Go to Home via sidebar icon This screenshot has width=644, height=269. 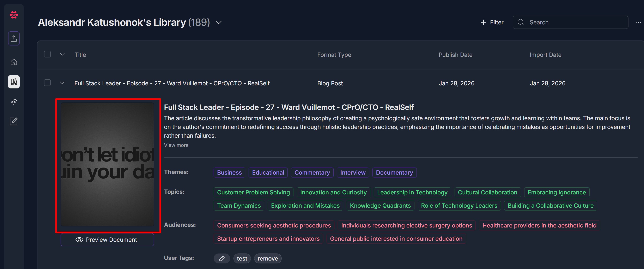tap(14, 62)
